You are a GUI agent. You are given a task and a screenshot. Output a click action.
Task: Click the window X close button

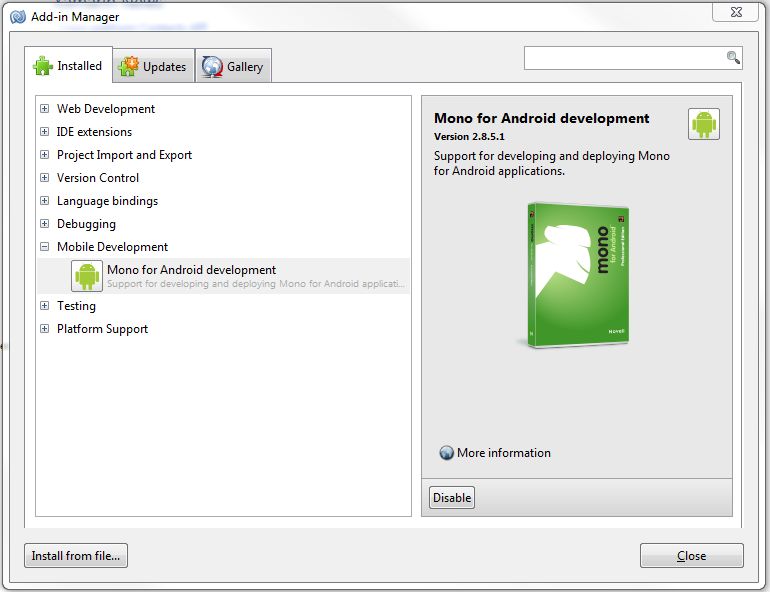pos(736,12)
